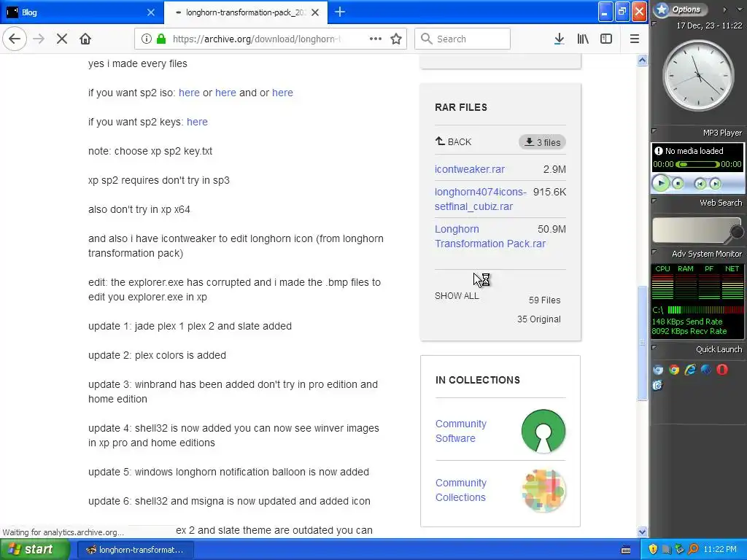Click the safely remove hardware tray icon
Screen dimensions: 747x560
coord(679,549)
